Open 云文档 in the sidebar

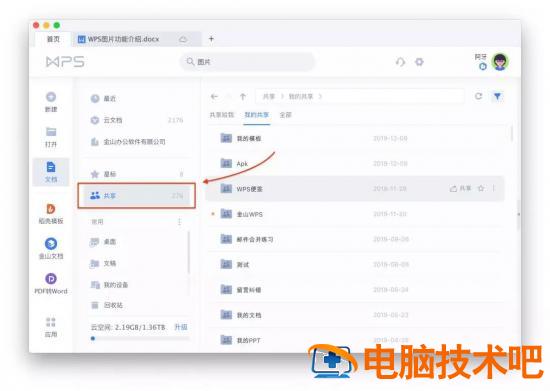point(137,120)
